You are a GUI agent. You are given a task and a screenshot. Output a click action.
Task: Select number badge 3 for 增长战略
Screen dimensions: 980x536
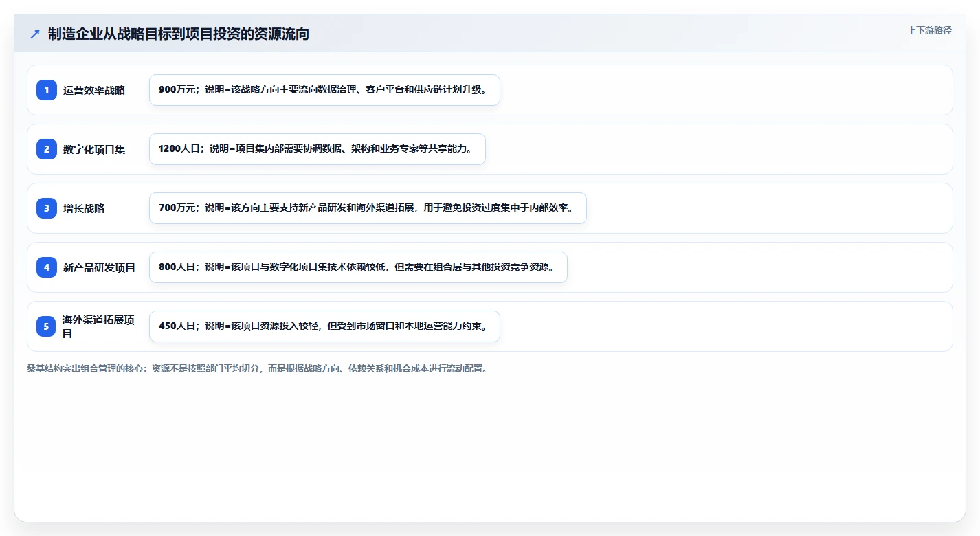click(x=47, y=208)
